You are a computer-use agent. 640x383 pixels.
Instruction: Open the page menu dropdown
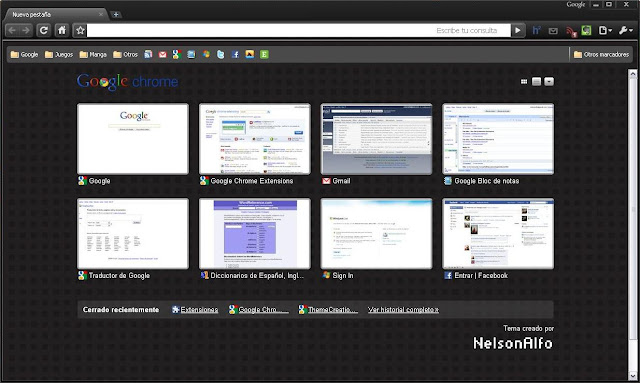click(x=605, y=30)
